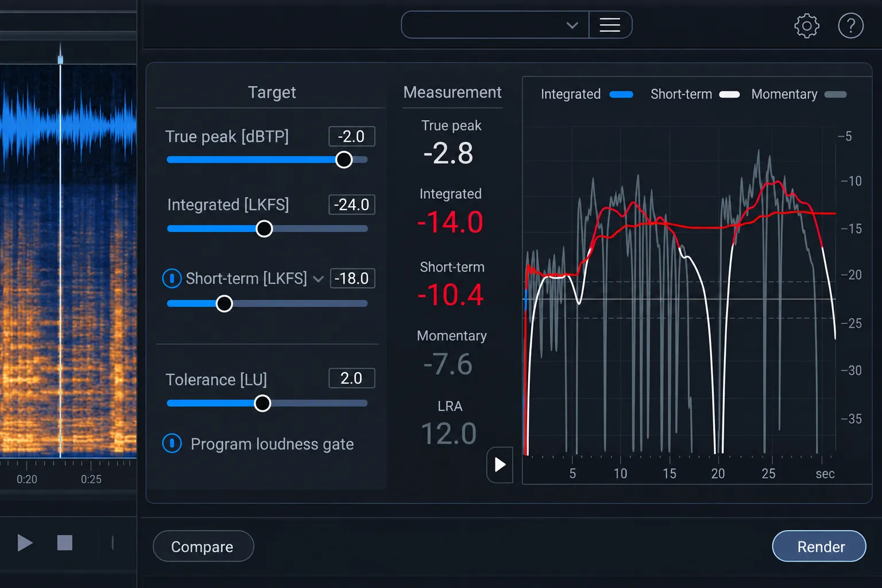Open the help question mark icon
The width and height of the screenshot is (882, 588).
(x=851, y=26)
